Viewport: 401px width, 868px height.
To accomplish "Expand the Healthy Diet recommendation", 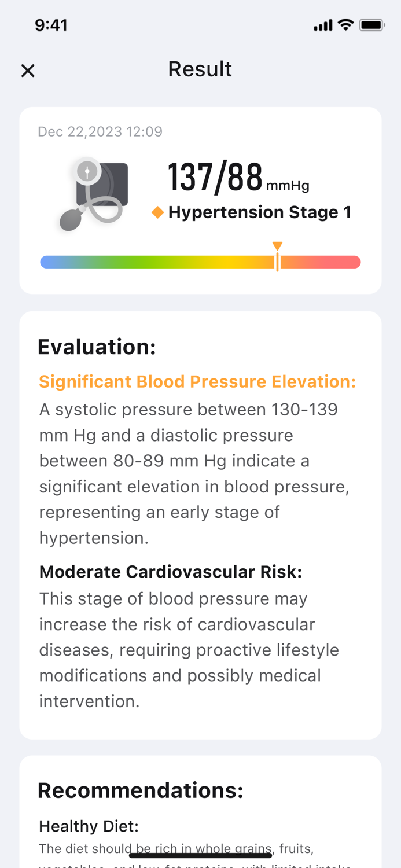I will pyautogui.click(x=88, y=826).
